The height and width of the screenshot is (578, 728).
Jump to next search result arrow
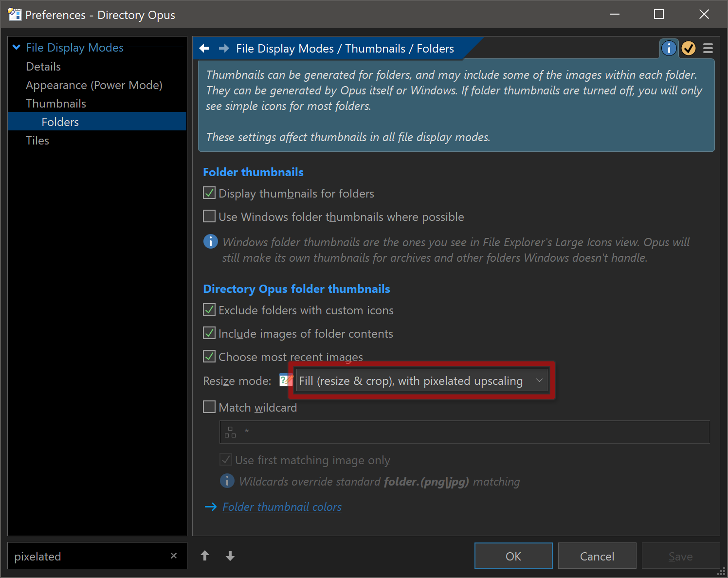tap(230, 556)
